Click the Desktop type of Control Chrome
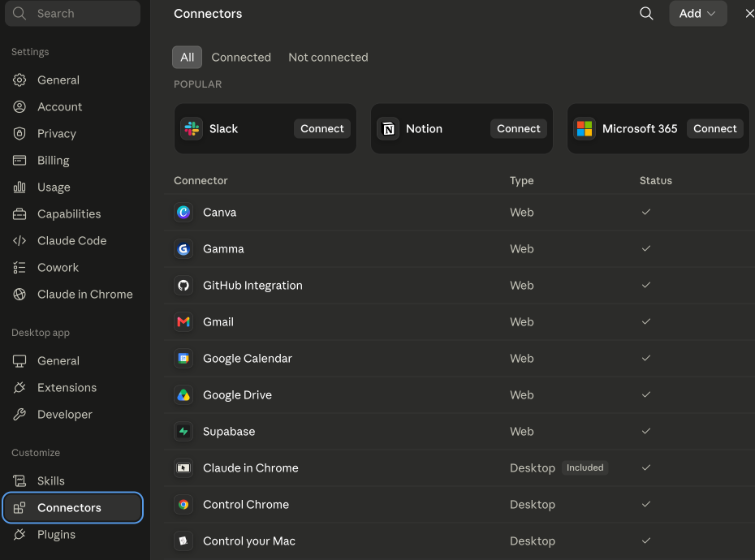 pos(533,505)
